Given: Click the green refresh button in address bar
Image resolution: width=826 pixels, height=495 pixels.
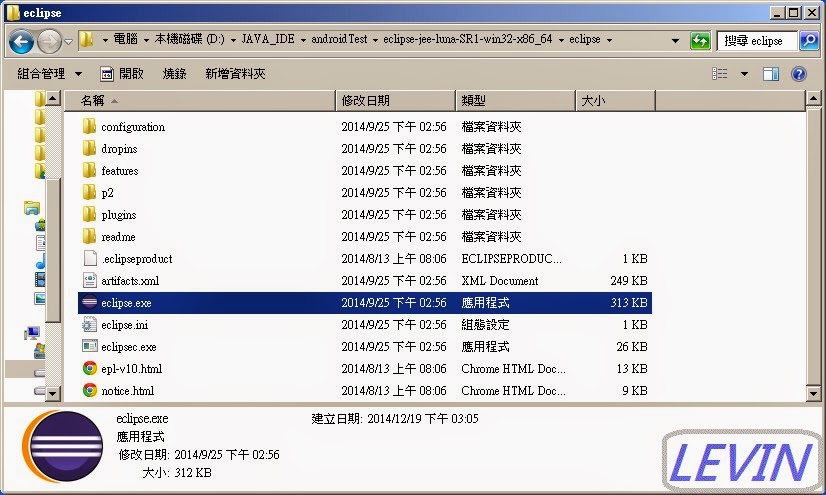Looking at the screenshot, I should click(700, 41).
